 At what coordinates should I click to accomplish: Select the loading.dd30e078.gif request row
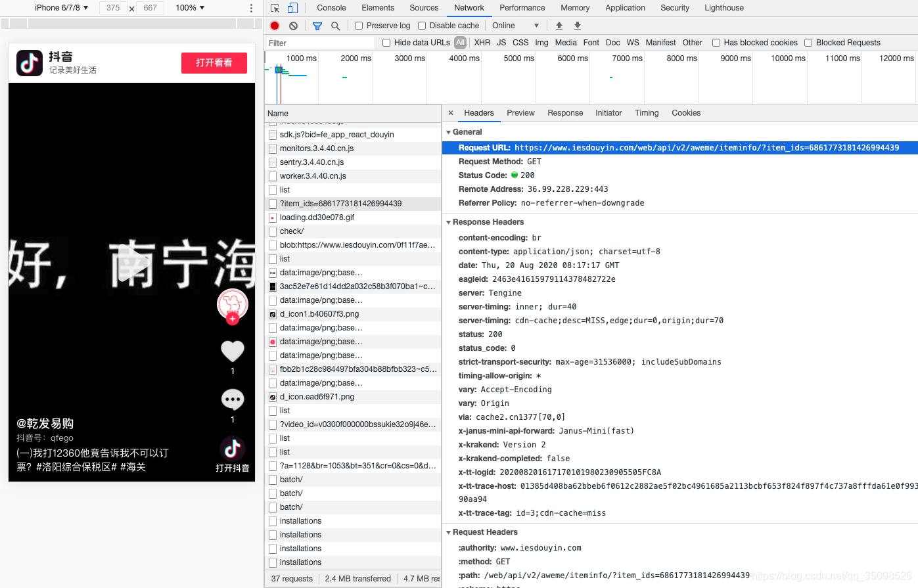click(x=353, y=217)
